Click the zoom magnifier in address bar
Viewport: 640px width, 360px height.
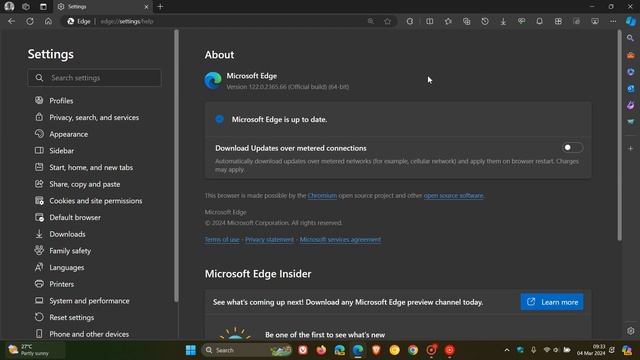point(371,21)
